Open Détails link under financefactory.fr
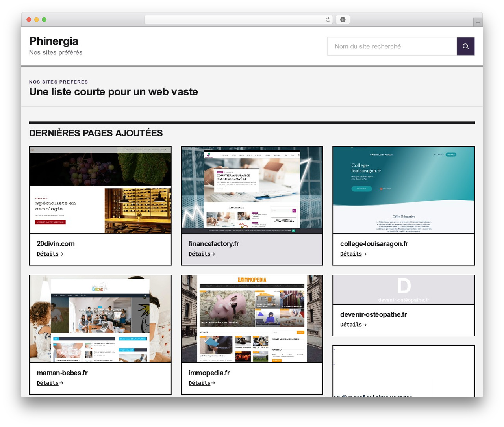This screenshot has height=427, width=504. pyautogui.click(x=202, y=254)
